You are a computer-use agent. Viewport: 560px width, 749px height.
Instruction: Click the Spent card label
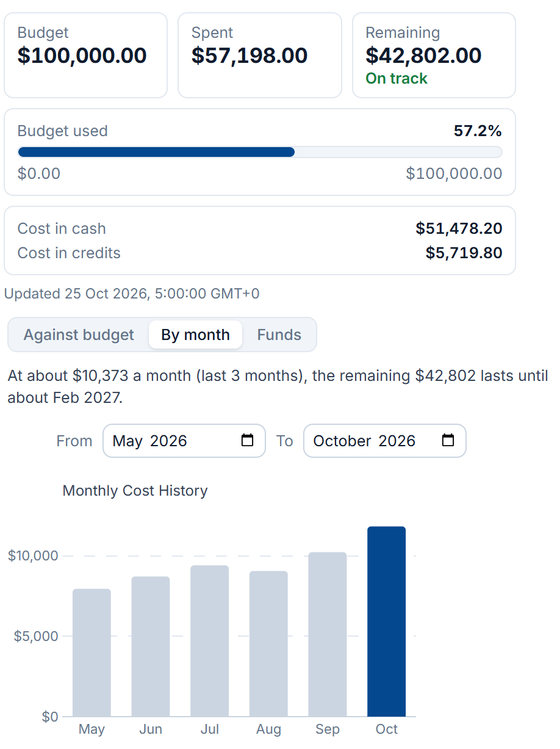click(212, 32)
